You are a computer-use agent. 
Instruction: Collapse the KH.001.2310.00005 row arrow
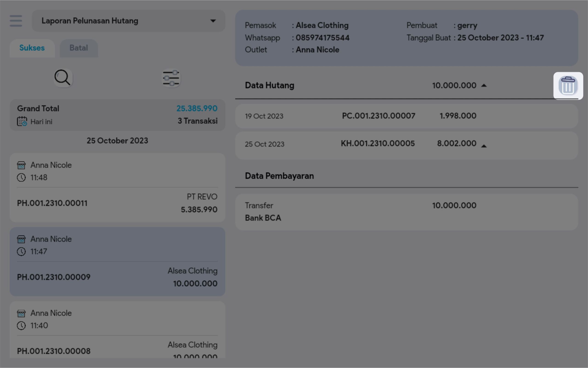[x=484, y=146]
